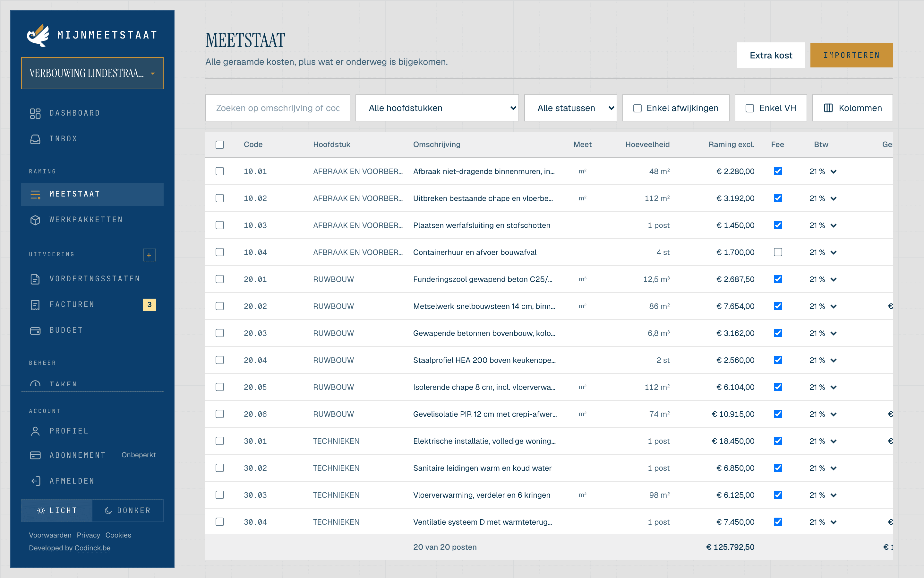924x578 pixels.
Task: Click the Vorderingsstaten document icon
Action: point(35,279)
